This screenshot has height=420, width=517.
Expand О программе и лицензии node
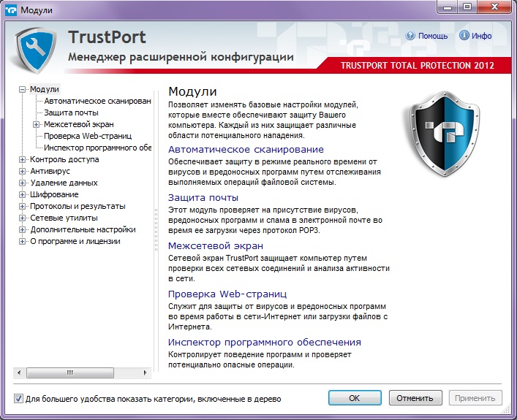point(22,242)
